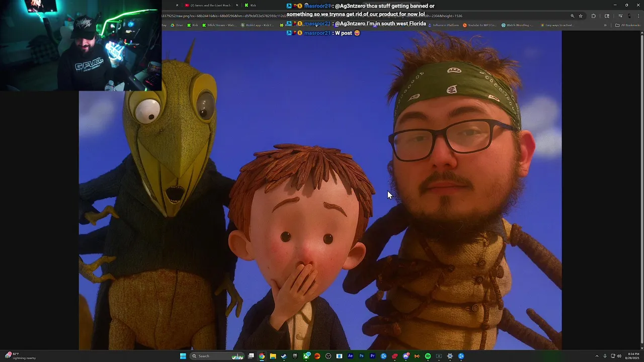This screenshot has height=362, width=644.
Task: Open Google Chrome from the taskbar
Action: [x=262, y=356]
